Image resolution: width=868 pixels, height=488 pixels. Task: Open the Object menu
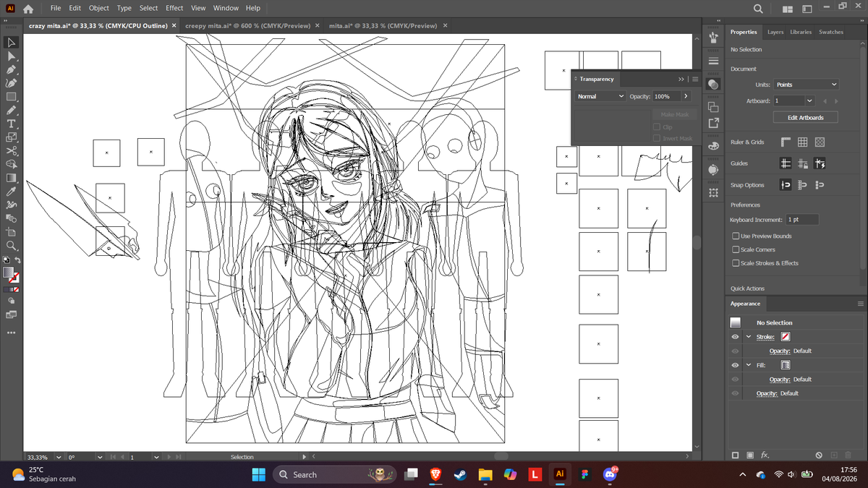point(99,8)
